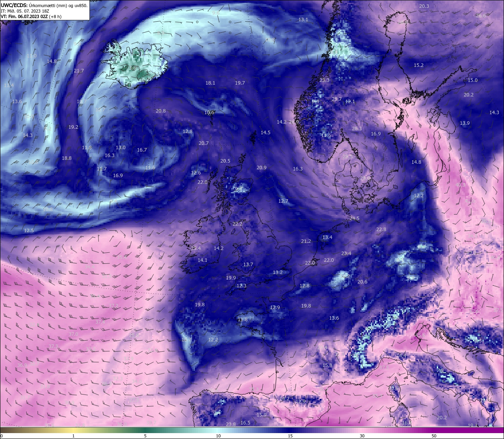Image resolution: width=504 pixels, height=439 pixels.
Task: Click the map value 13.9
Action: 465,123
